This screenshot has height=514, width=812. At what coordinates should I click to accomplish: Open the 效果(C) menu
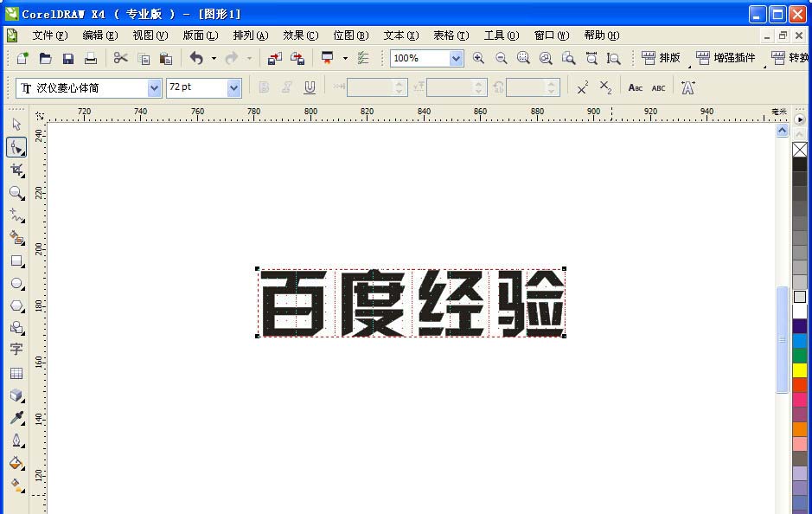[300, 35]
